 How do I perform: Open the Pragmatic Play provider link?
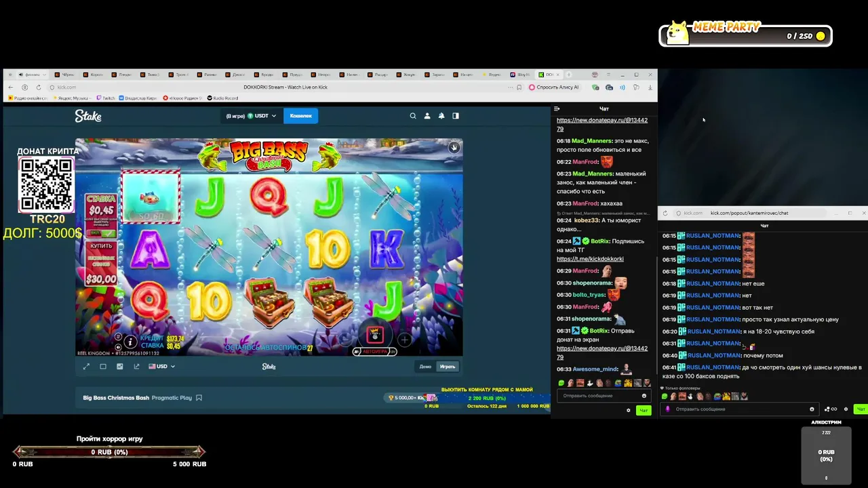pos(172,398)
